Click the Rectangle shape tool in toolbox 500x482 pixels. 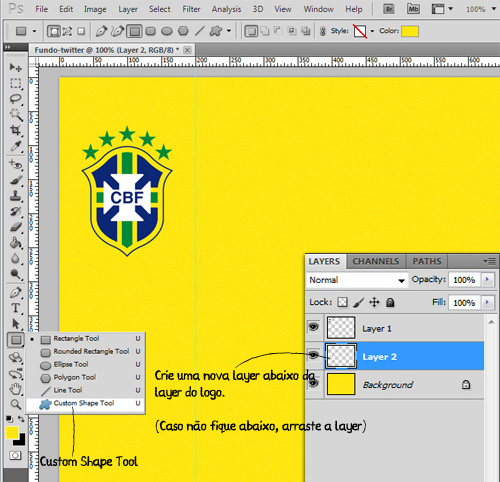point(16,340)
